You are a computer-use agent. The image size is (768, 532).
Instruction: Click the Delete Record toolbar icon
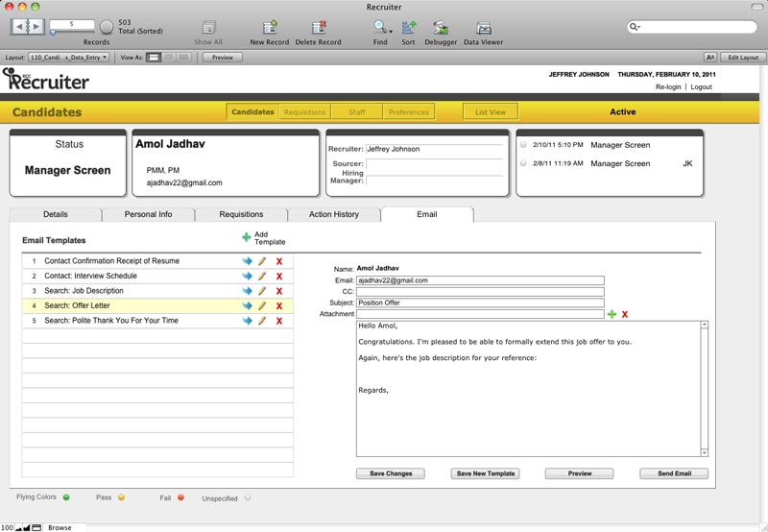tap(319, 28)
